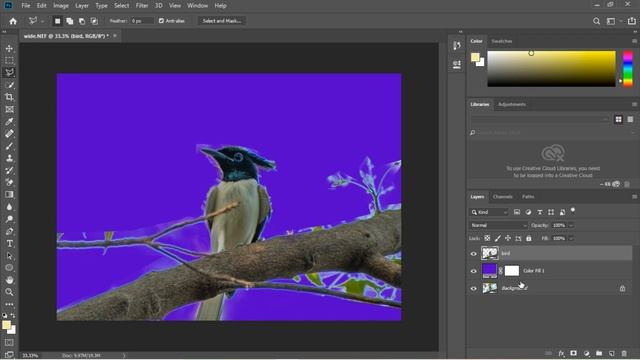The width and height of the screenshot is (640, 360).
Task: Click Subtract from selection mode icon
Action: (x=82, y=21)
